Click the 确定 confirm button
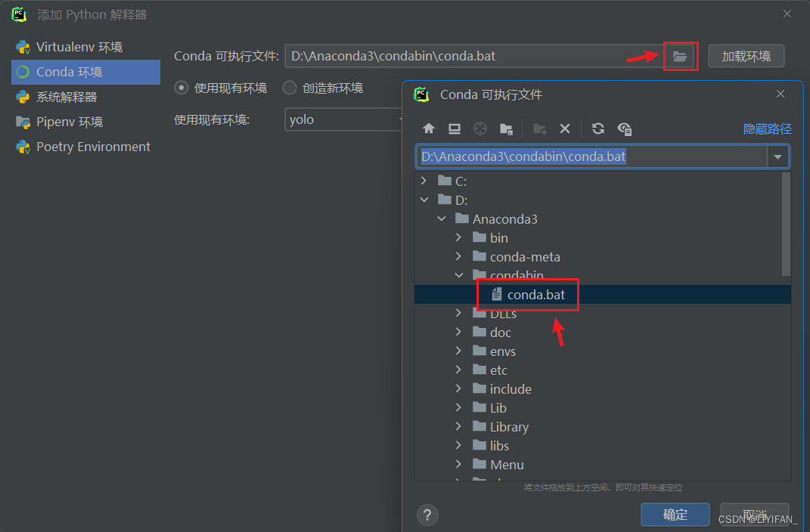Image resolution: width=810 pixels, height=532 pixels. (x=675, y=515)
